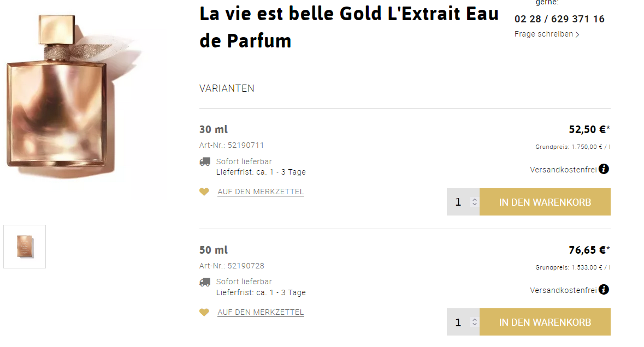The height and width of the screenshot is (347, 644).
Task: Focus the 30 ml quantity input field
Action: (x=458, y=202)
